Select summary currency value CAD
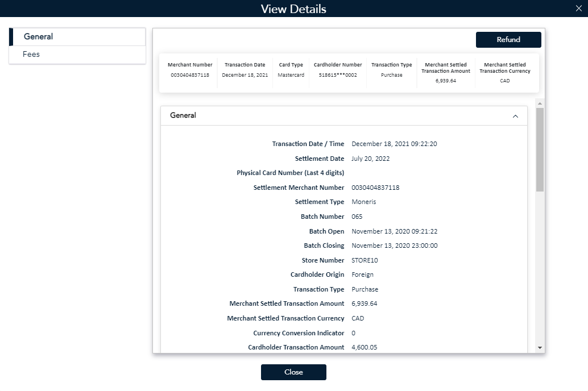 [x=505, y=81]
